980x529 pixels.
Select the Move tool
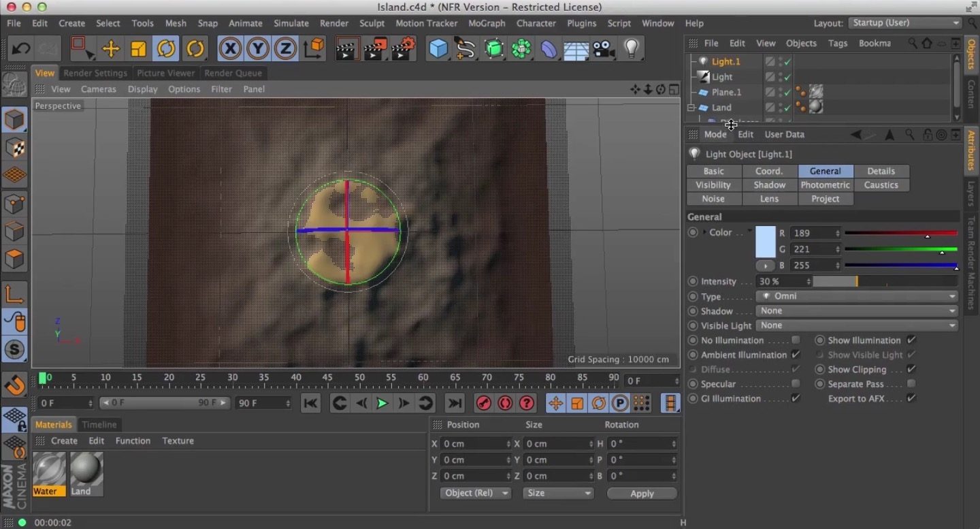tap(111, 49)
